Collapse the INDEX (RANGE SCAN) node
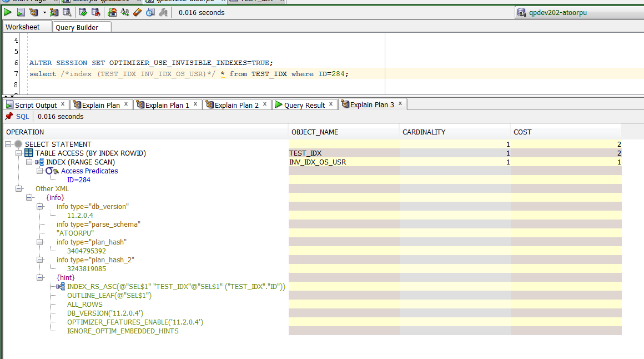 (x=29, y=162)
